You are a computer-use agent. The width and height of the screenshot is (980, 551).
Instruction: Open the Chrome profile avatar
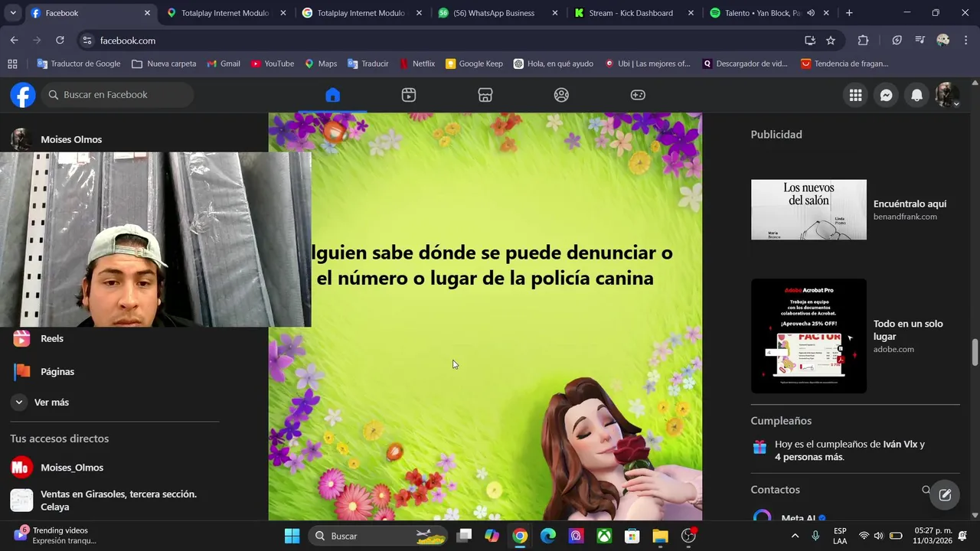[x=943, y=41]
